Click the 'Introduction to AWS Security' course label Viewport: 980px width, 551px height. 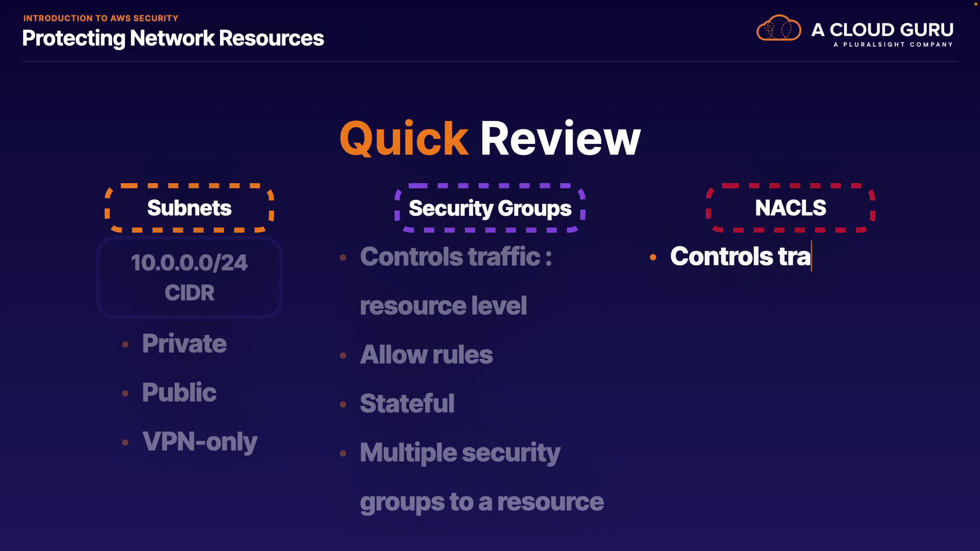click(101, 18)
